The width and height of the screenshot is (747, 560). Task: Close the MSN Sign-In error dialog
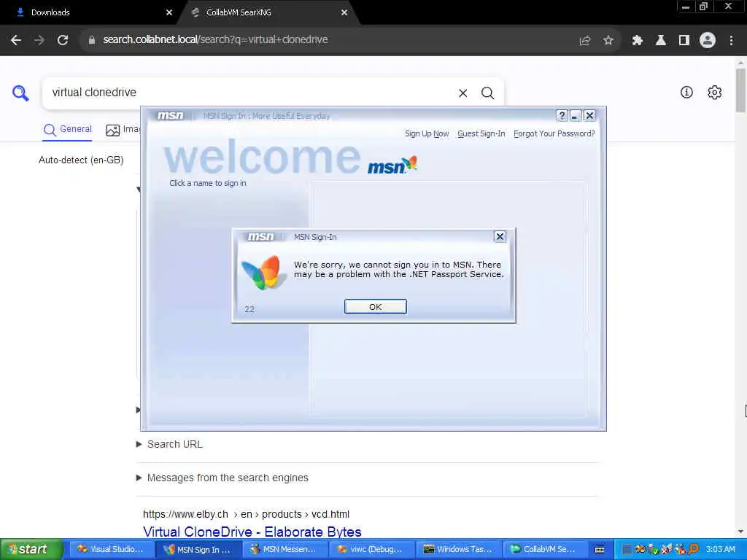pos(500,236)
